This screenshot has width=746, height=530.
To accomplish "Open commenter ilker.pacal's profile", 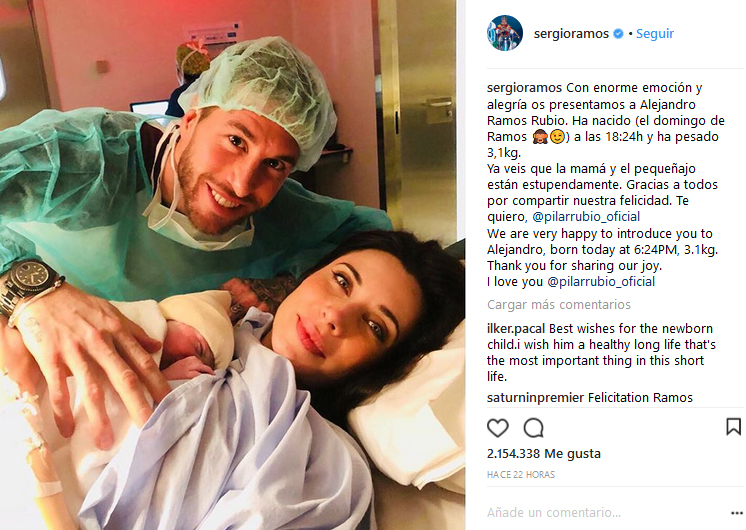I will point(516,329).
